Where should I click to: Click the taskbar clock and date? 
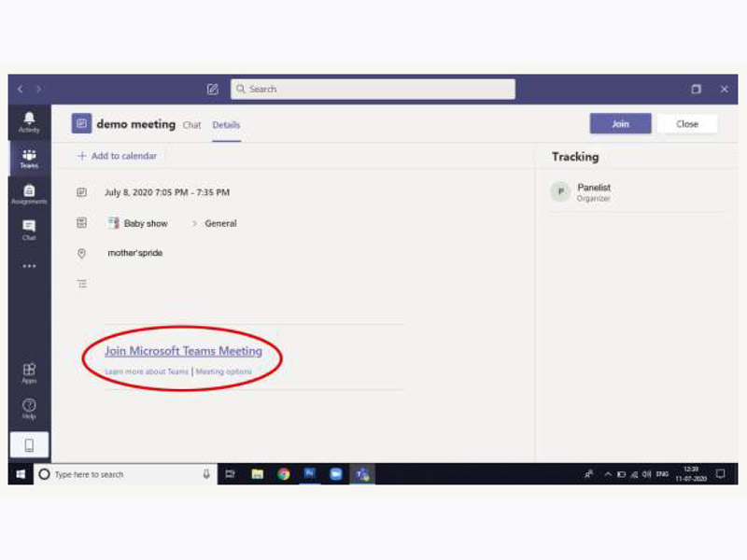click(691, 474)
